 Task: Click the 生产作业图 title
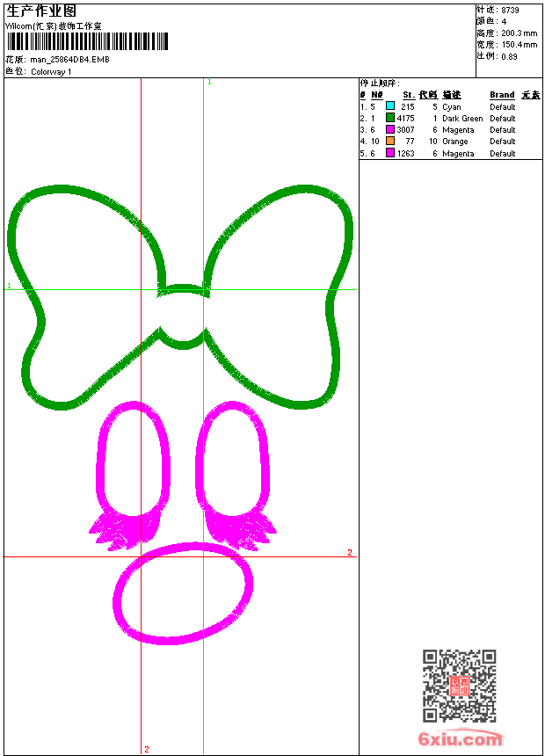(x=41, y=11)
